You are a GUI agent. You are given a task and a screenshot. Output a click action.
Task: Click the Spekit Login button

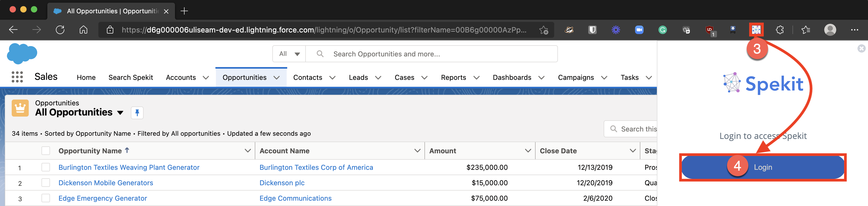762,167
